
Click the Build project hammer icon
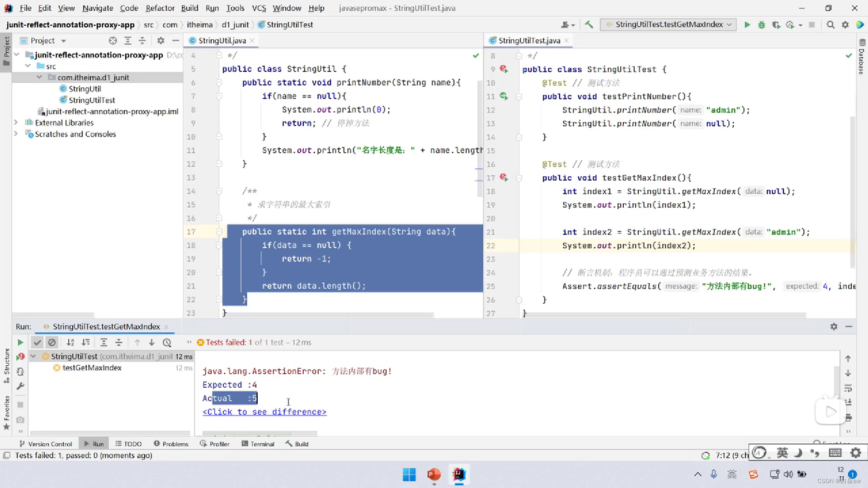pos(589,25)
